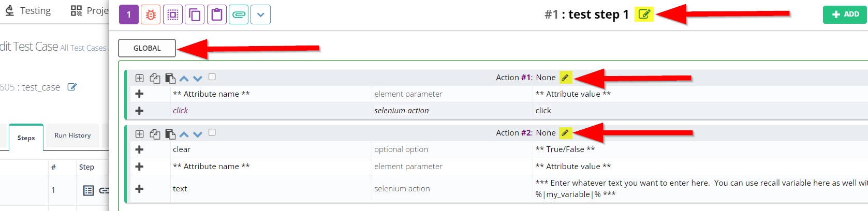The height and width of the screenshot is (211, 868).
Task: Click the copy icon in top toolbar
Action: point(195,14)
